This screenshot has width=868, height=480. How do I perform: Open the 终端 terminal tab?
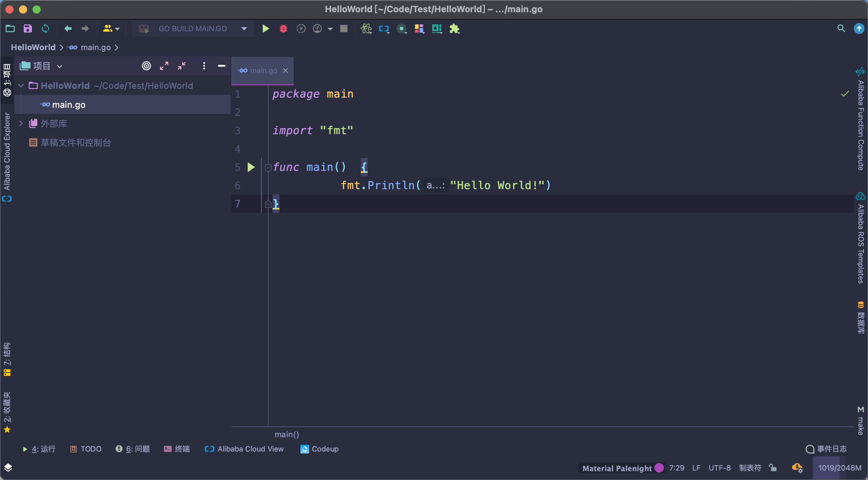(177, 449)
